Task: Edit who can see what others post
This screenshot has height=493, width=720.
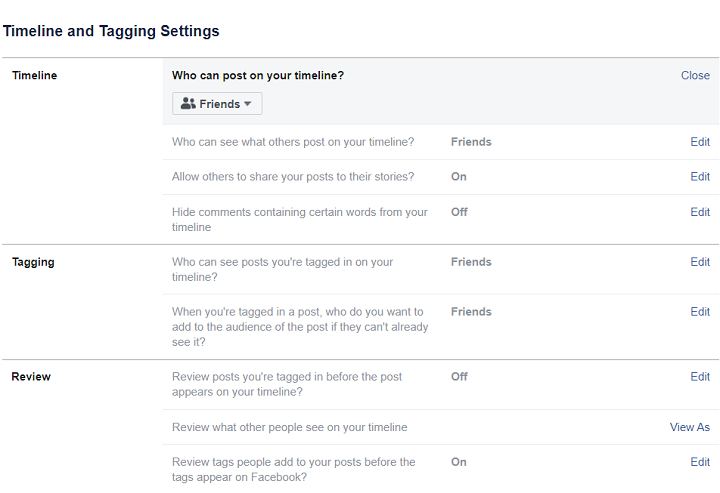Action: (700, 142)
